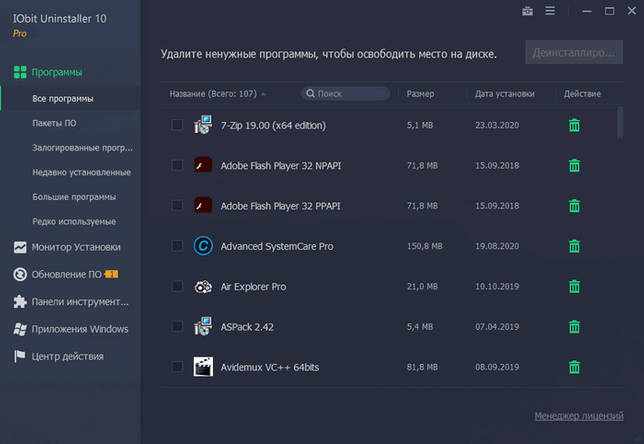Viewport: 644px width, 444px height.
Task: Click the Обновление ПО update icon
Action: click(20, 274)
